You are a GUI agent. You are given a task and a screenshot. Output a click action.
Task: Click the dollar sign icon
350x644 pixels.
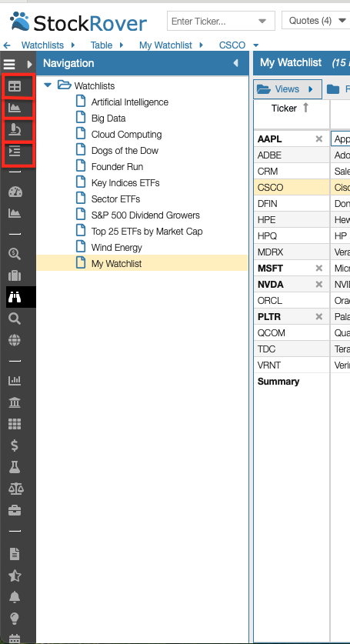pos(15,445)
